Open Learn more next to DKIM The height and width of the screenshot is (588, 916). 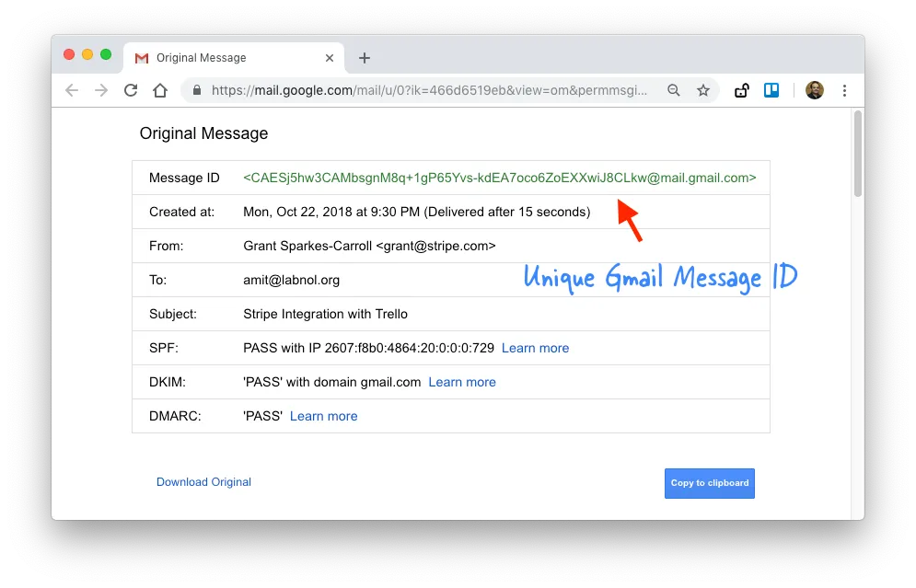(462, 382)
